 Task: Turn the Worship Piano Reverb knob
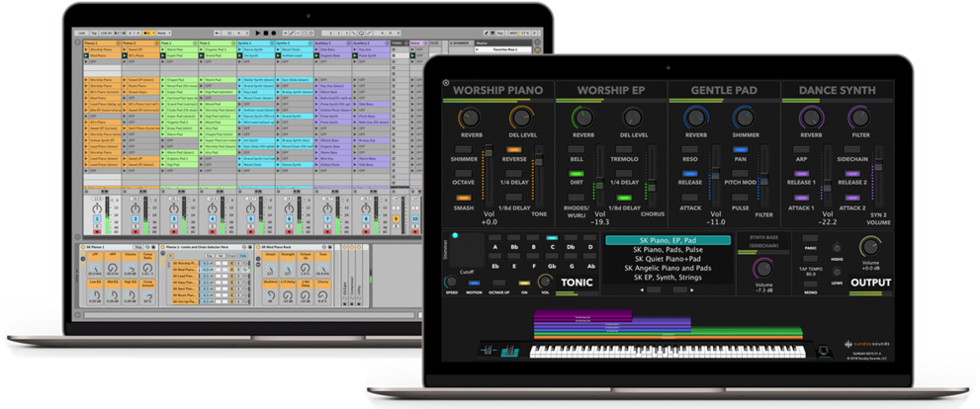pos(472,119)
